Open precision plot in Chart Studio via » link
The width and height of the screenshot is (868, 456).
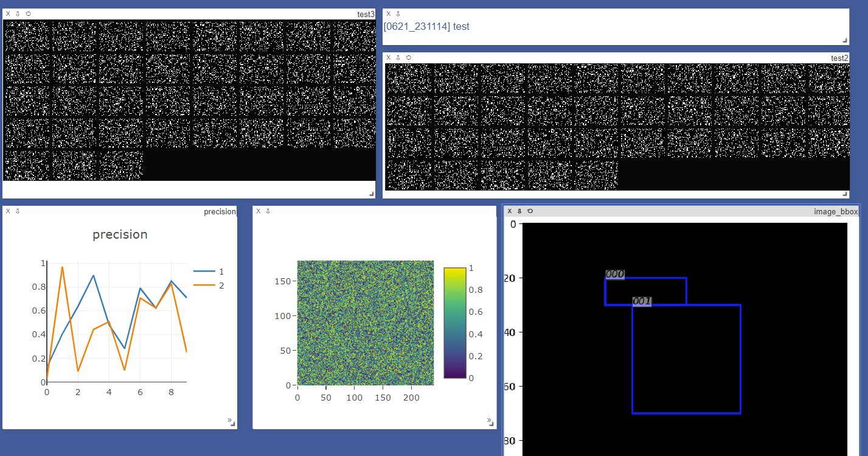[x=229, y=420]
